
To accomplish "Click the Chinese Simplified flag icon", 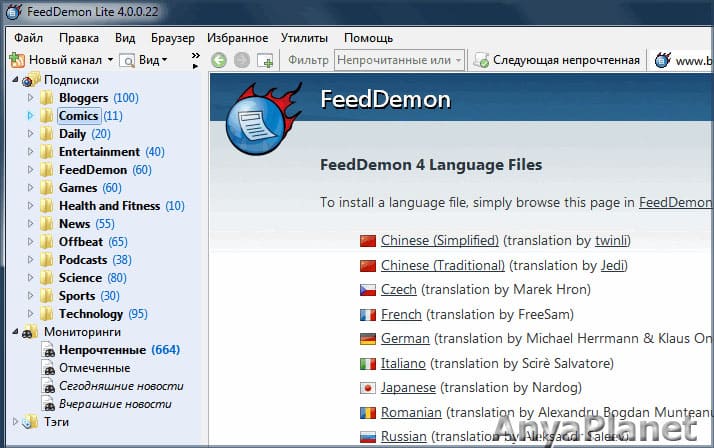I will pyautogui.click(x=367, y=240).
